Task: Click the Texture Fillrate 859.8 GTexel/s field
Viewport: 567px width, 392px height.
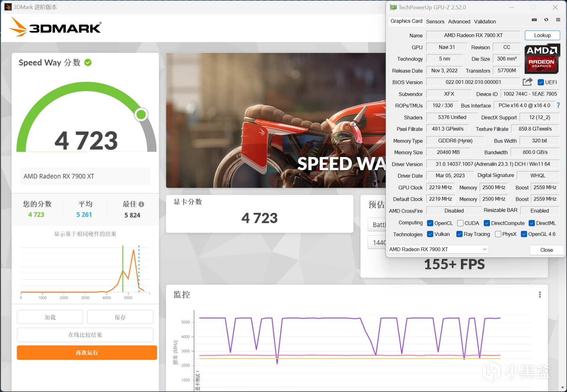Action: coord(535,129)
